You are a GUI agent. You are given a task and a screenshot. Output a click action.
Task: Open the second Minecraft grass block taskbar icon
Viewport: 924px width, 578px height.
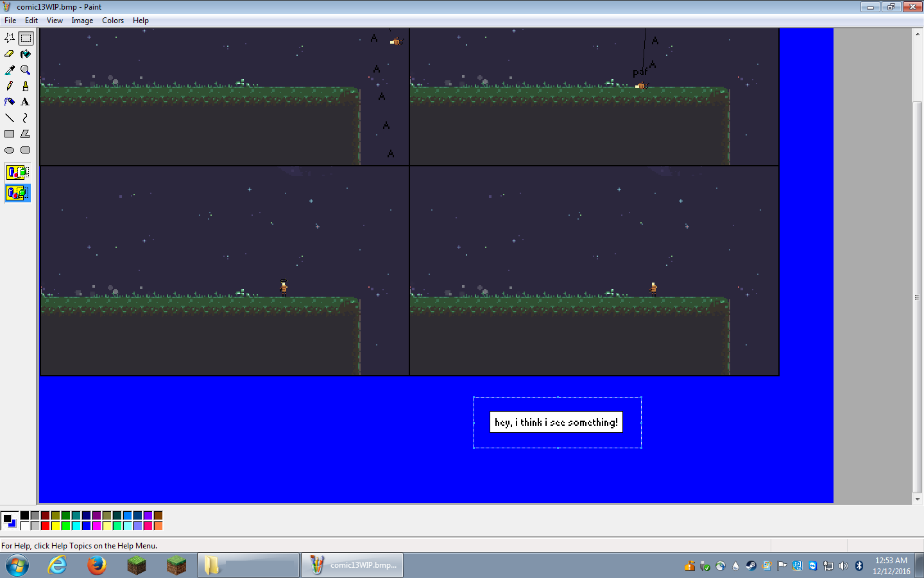[176, 565]
